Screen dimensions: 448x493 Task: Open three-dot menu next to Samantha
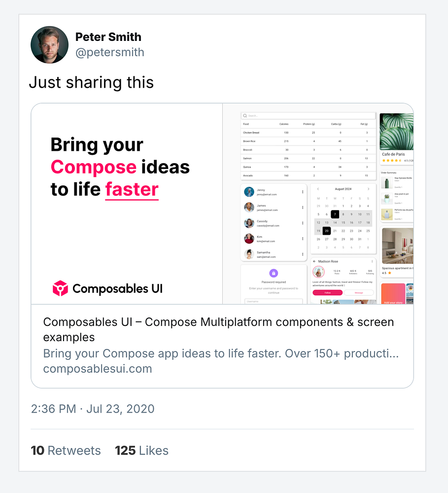tap(303, 254)
